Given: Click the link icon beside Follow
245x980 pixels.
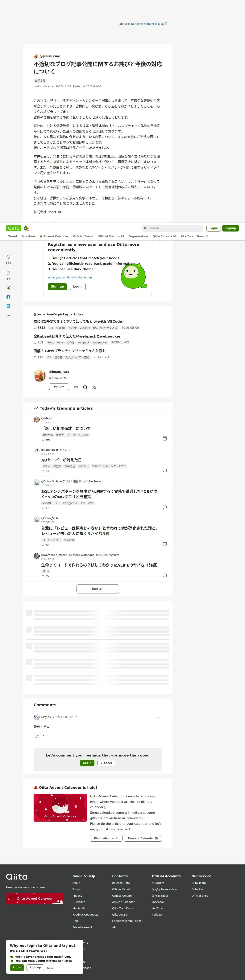Looking at the screenshot, I should pyautogui.click(x=76, y=387).
